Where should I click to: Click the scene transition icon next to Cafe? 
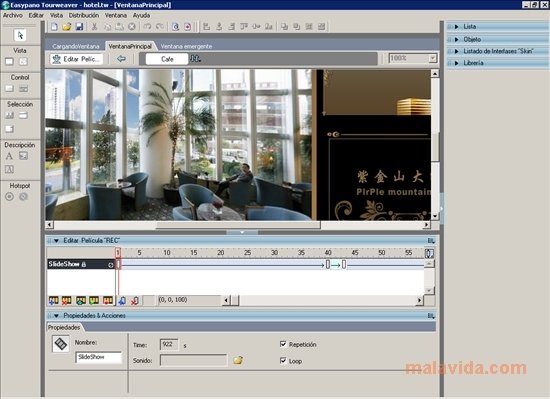[195, 59]
